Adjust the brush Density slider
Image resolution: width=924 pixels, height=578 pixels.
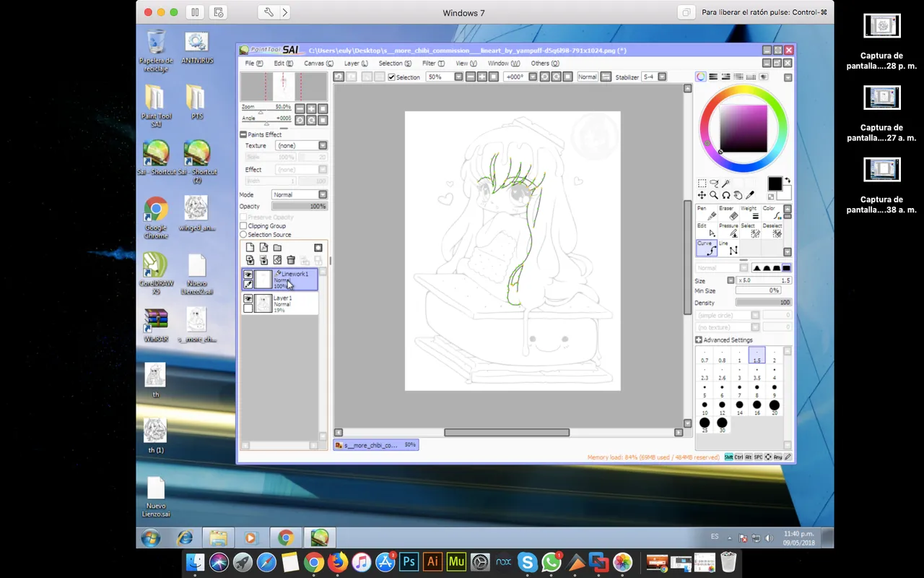(x=764, y=303)
